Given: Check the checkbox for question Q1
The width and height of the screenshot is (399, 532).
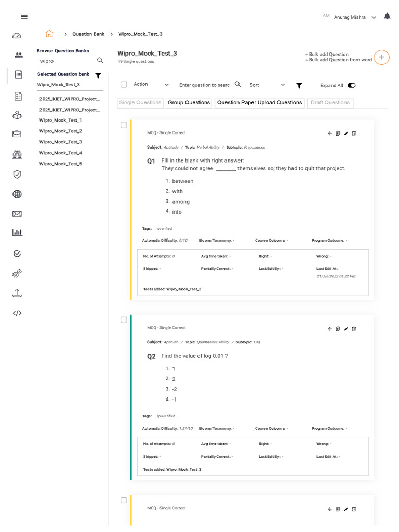Looking at the screenshot, I should click(124, 125).
